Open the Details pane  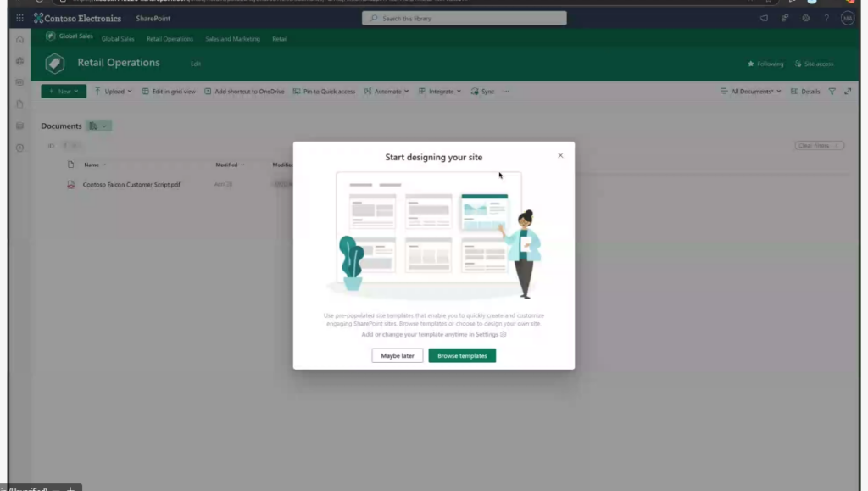pyautogui.click(x=805, y=92)
